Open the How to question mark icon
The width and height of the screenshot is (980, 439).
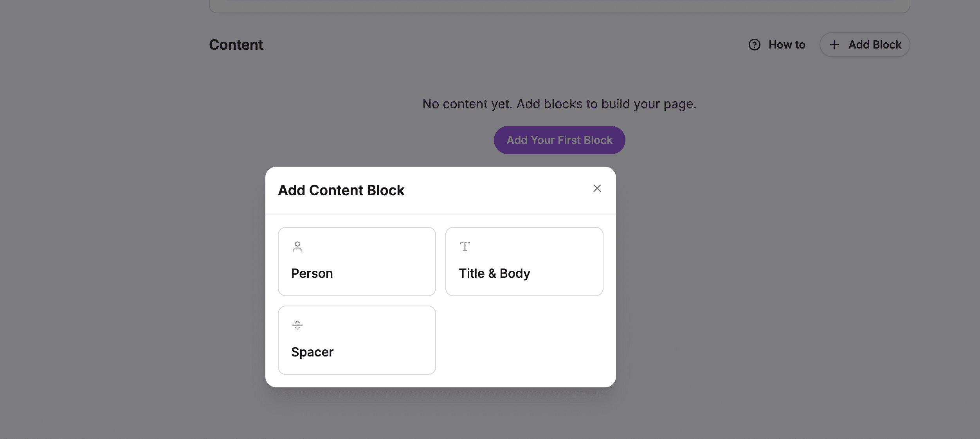tap(755, 45)
